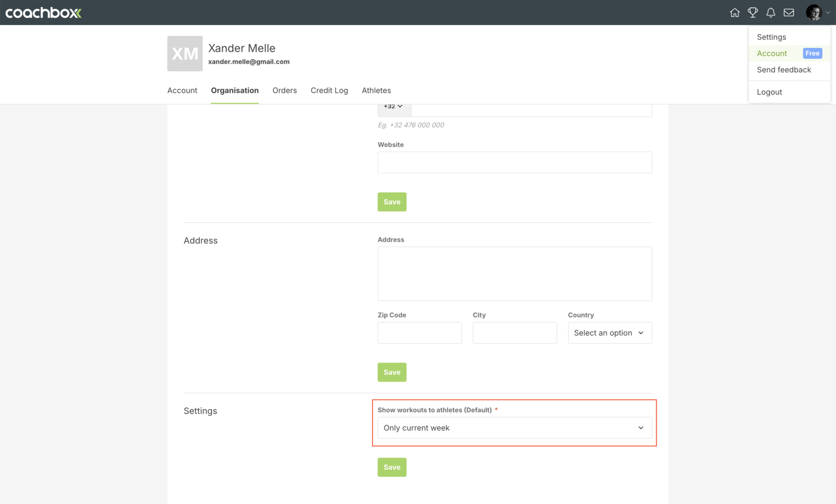Open the Credit Log tab
Viewport: 836px width, 504px height.
pos(329,90)
